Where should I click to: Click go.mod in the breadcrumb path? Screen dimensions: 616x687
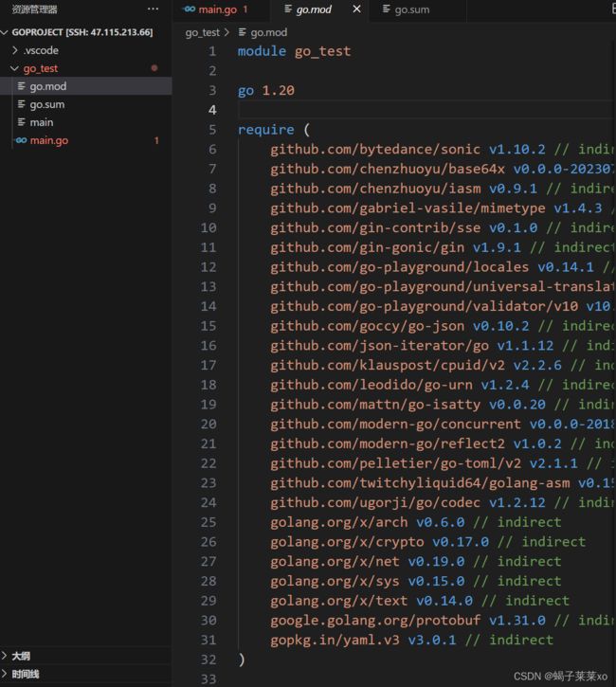tap(269, 32)
